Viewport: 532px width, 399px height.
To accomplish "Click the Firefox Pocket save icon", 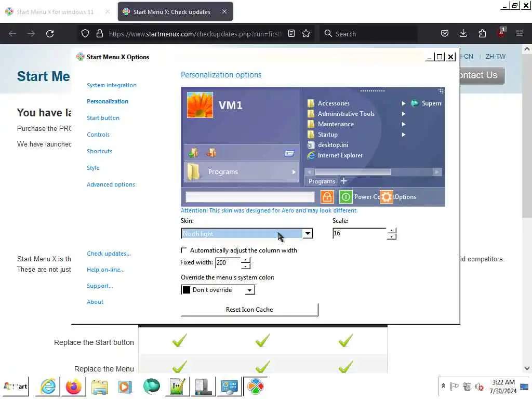I will pyautogui.click(x=445, y=34).
